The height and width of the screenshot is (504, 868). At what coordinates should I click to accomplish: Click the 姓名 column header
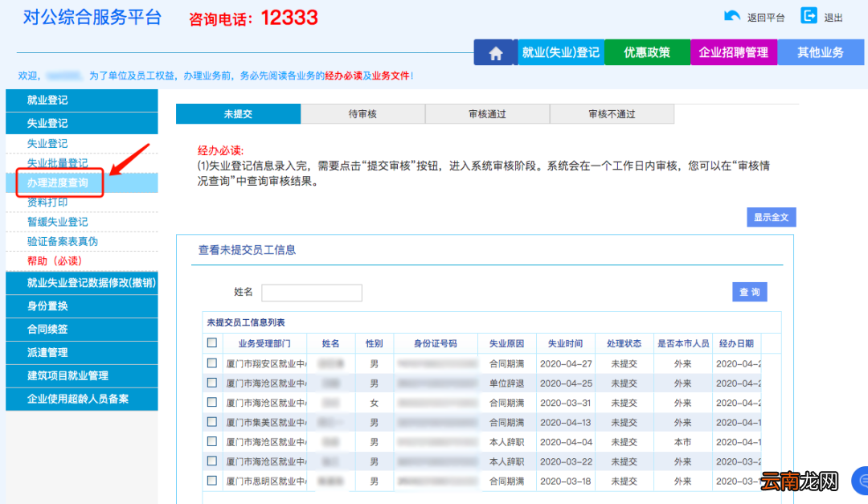click(x=330, y=343)
